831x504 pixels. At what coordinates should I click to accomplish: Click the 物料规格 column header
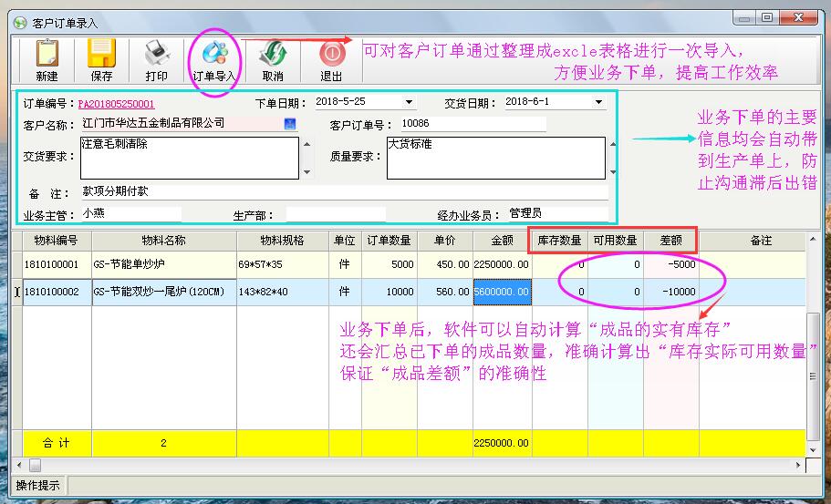(x=283, y=241)
